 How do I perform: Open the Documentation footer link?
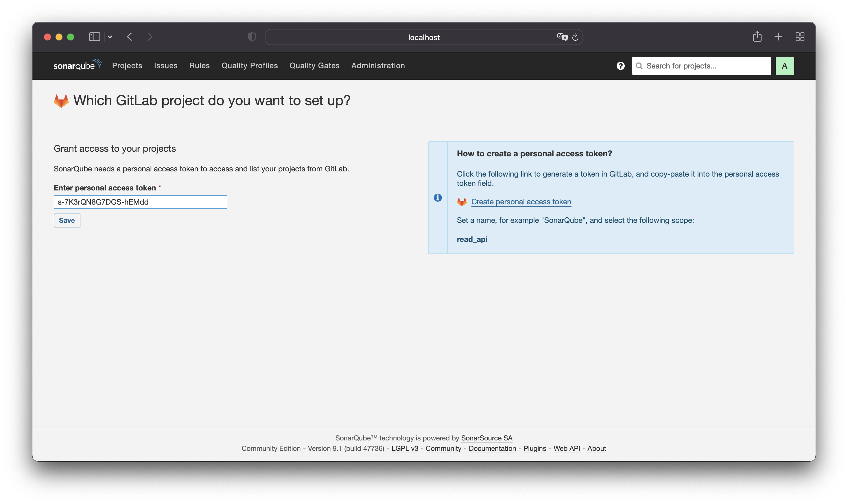click(x=492, y=448)
